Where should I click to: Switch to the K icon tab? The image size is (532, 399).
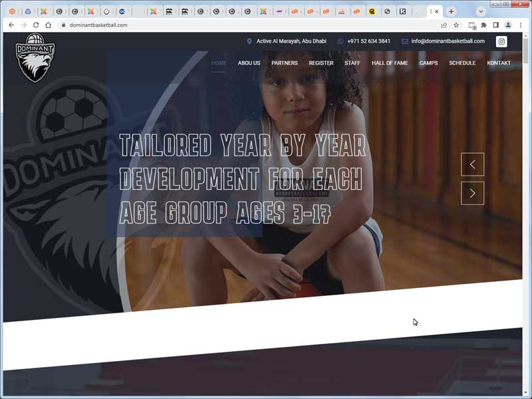(x=403, y=11)
